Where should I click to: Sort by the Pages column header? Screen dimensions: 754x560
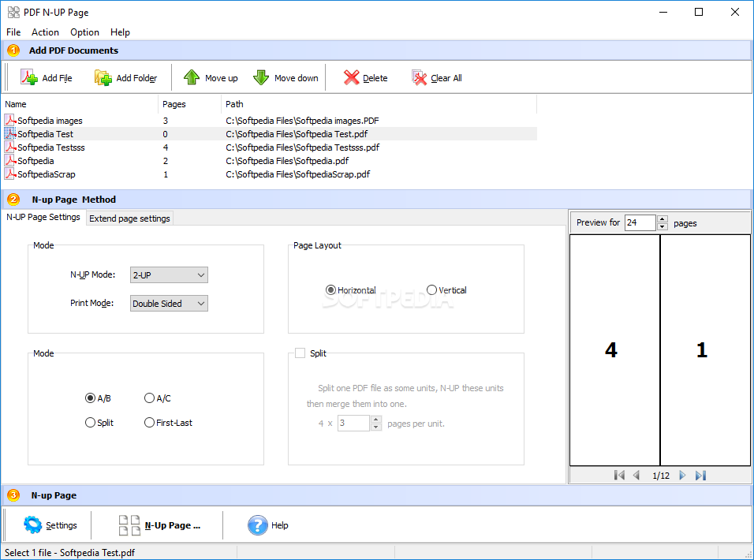(189, 104)
